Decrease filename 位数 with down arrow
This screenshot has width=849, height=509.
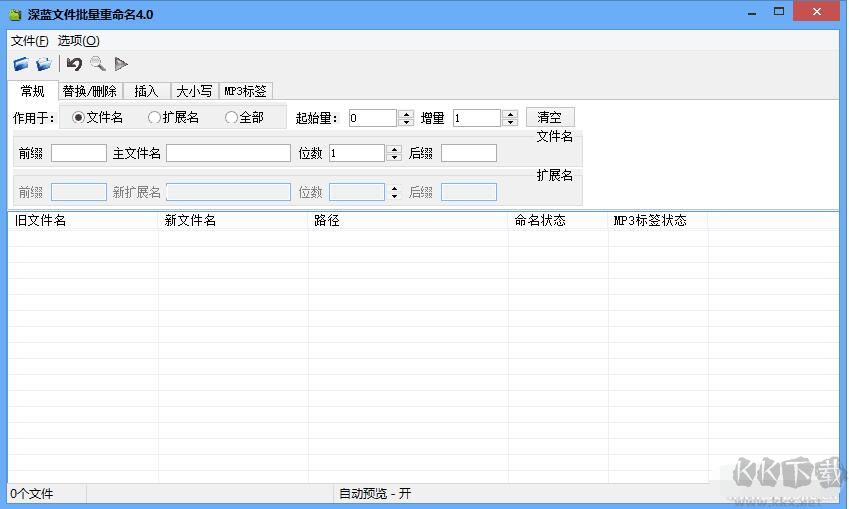click(395, 158)
